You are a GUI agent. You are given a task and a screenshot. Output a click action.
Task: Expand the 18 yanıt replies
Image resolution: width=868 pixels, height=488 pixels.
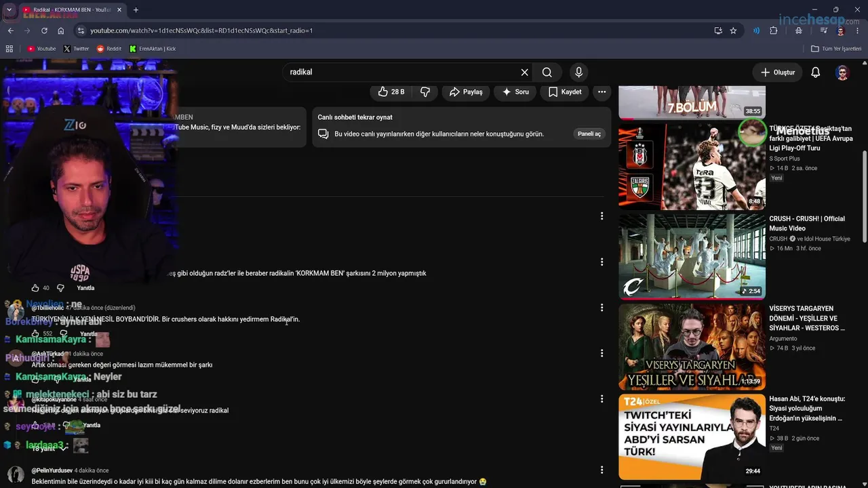click(50, 448)
